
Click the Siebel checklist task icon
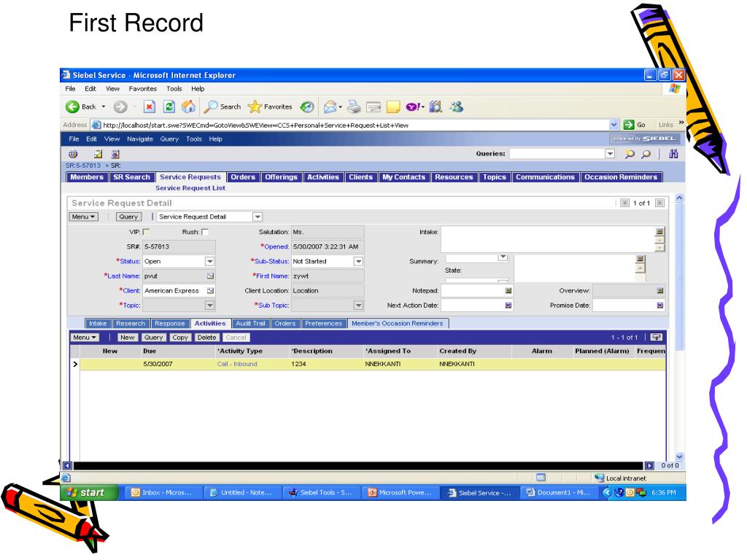tap(98, 154)
